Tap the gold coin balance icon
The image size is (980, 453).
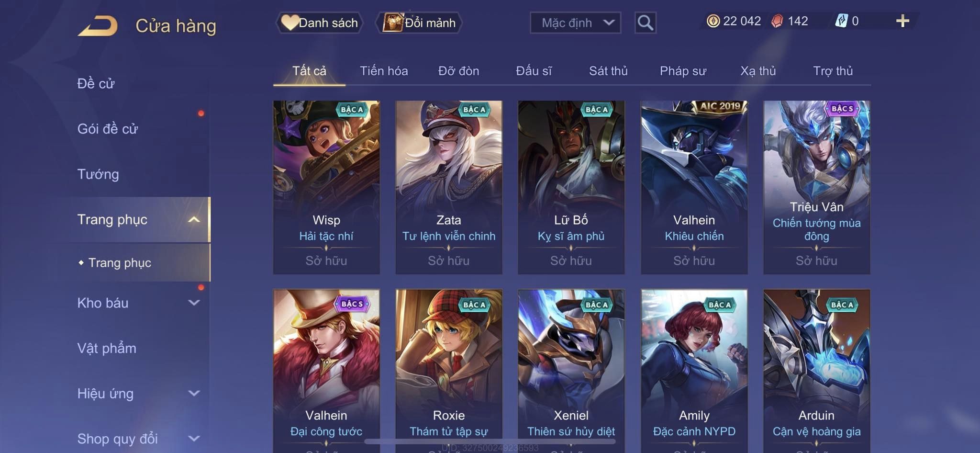(x=713, y=21)
